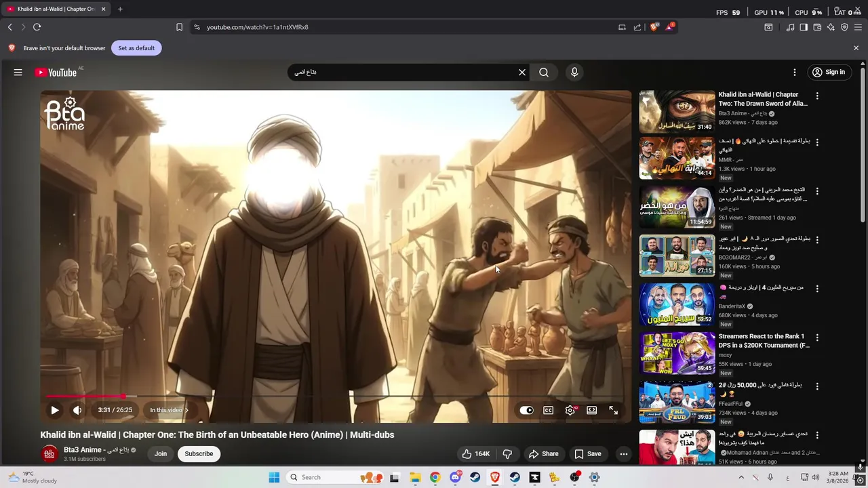Open options for Chapter Two video
The image size is (868, 488).
coord(817,96)
